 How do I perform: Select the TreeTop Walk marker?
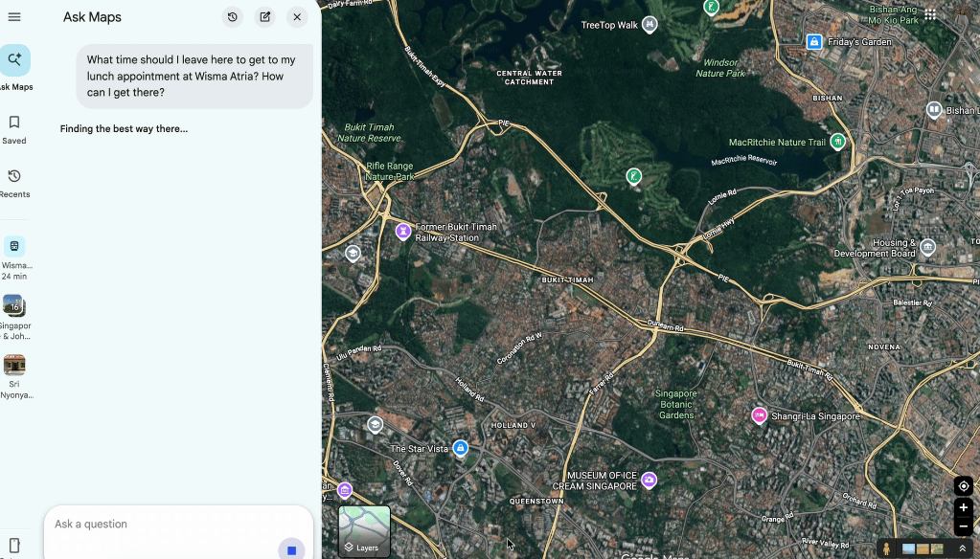(650, 24)
